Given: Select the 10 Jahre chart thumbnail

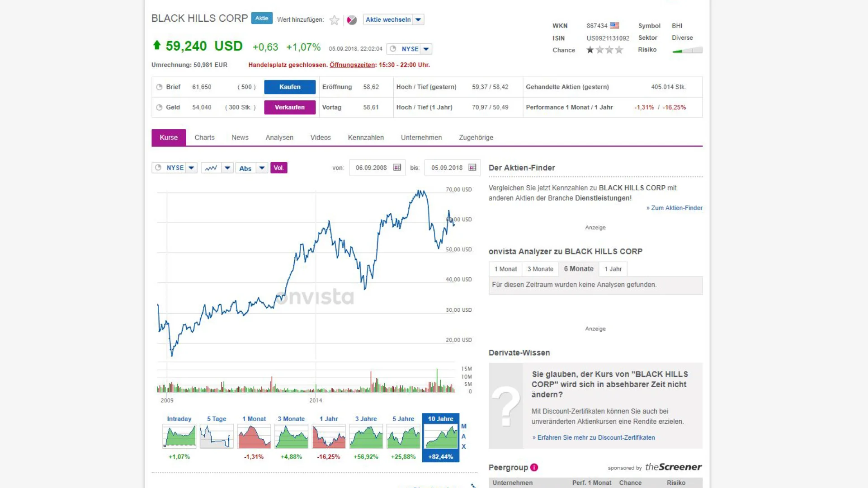Looking at the screenshot, I should coord(441,438).
